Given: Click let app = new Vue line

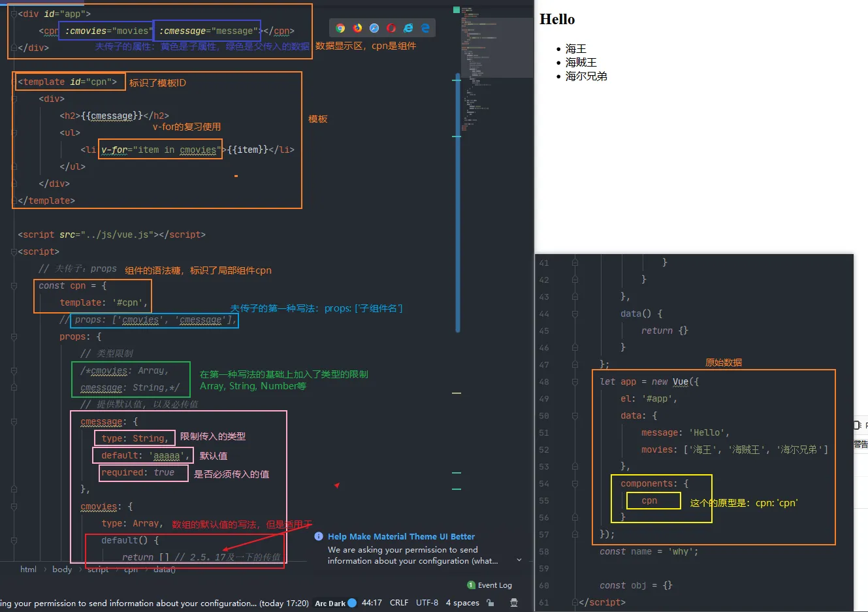Looking at the screenshot, I should tap(649, 382).
